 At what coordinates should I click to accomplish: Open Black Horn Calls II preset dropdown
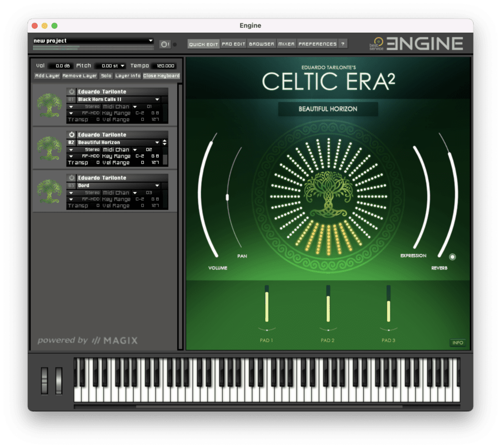pos(157,99)
